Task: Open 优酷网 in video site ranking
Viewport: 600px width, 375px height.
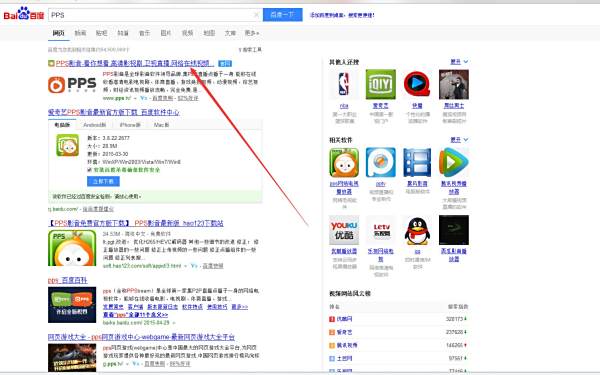Action: (x=344, y=319)
